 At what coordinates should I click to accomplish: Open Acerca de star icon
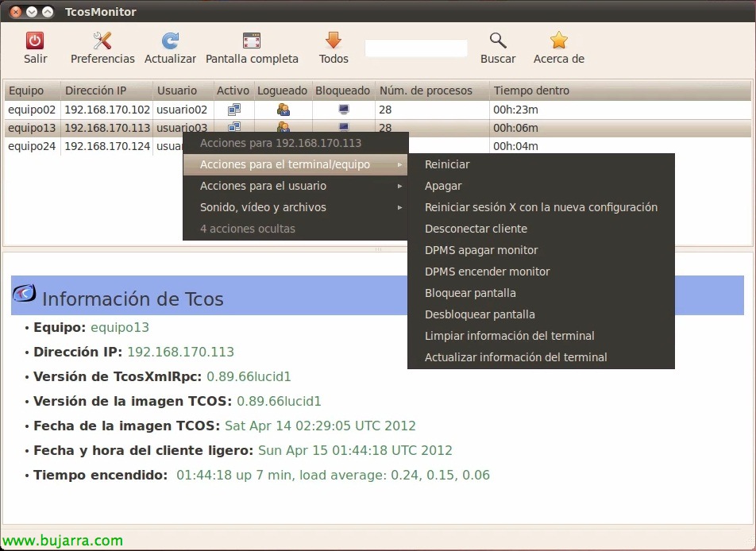pyautogui.click(x=558, y=40)
